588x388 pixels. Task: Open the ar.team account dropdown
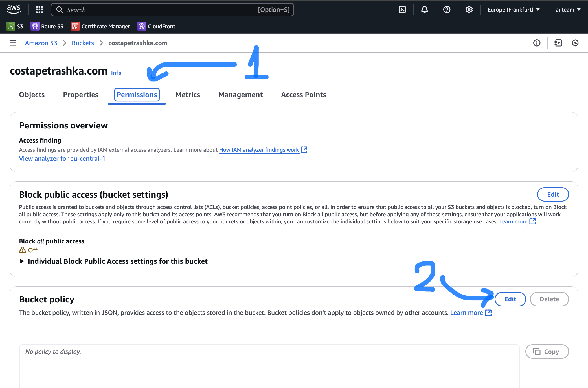[x=568, y=10]
